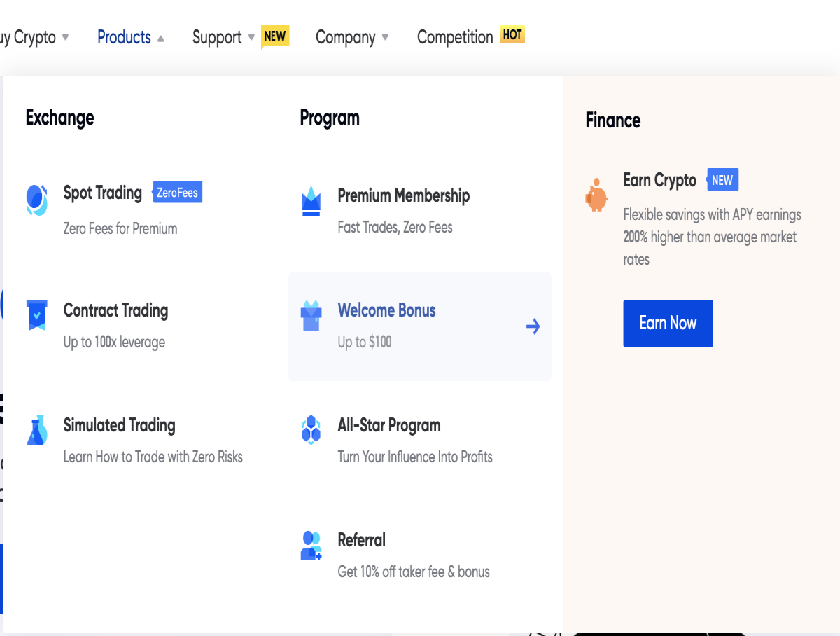
Task: Open the Referral program link
Action: [x=362, y=540]
